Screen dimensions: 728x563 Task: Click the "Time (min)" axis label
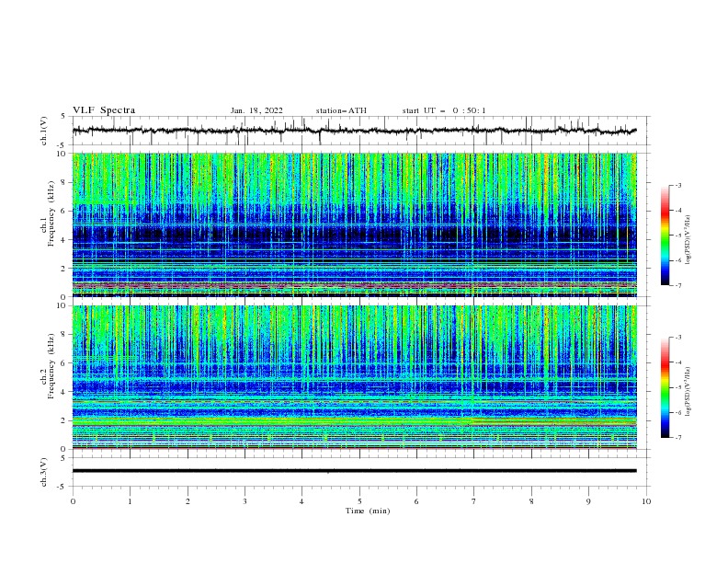tap(368, 511)
